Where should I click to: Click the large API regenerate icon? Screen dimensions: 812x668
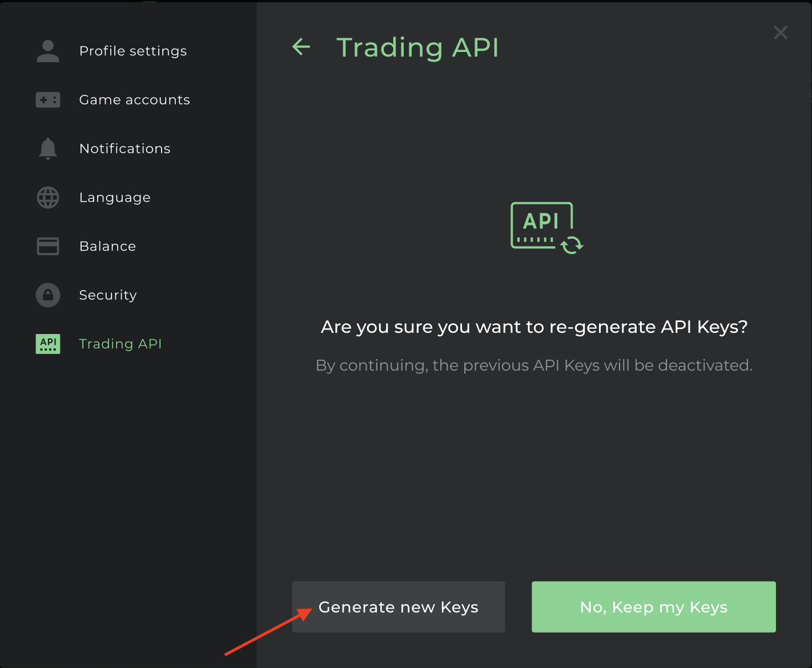pos(546,228)
